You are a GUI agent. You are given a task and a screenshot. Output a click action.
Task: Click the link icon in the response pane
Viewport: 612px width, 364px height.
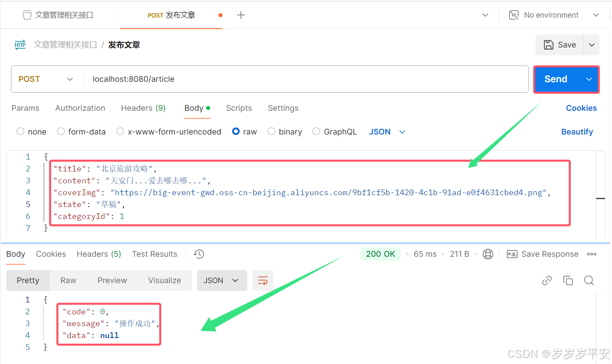[547, 280]
